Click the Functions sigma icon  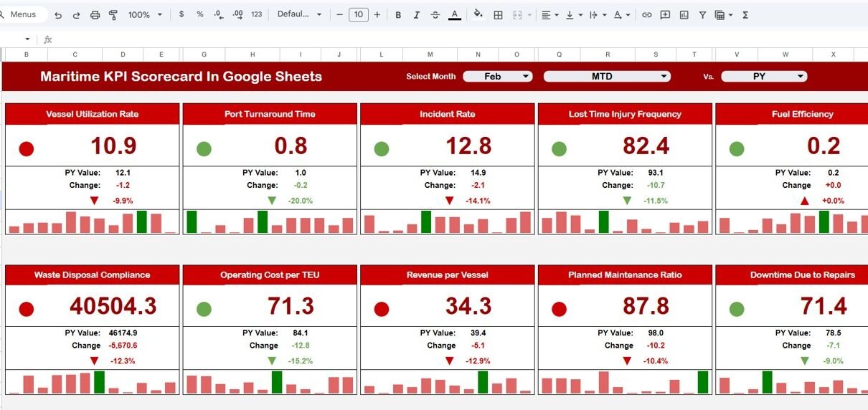click(745, 15)
